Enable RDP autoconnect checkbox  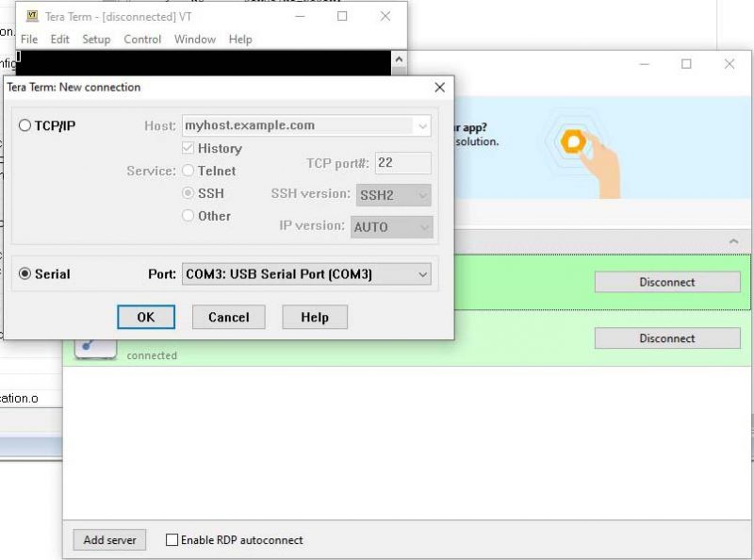coord(172,540)
